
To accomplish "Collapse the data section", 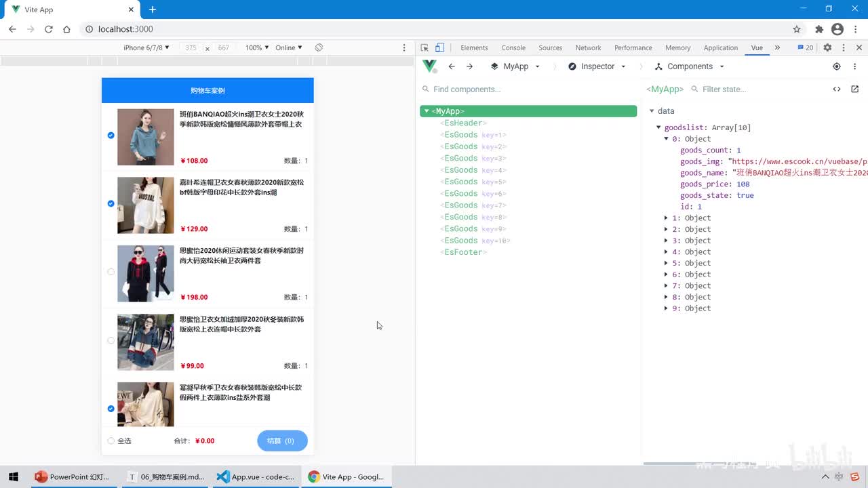I will [x=652, y=111].
